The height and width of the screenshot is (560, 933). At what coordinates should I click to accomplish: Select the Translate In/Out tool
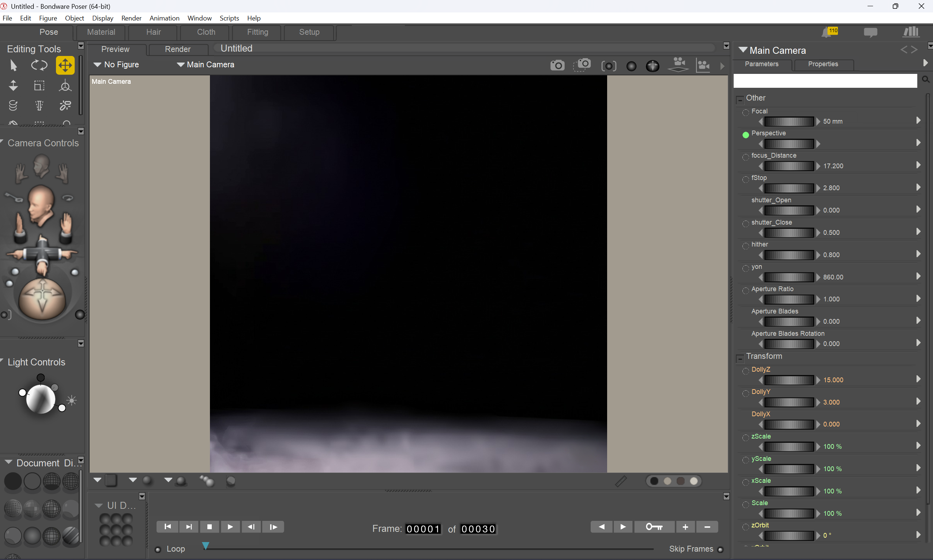click(x=13, y=86)
